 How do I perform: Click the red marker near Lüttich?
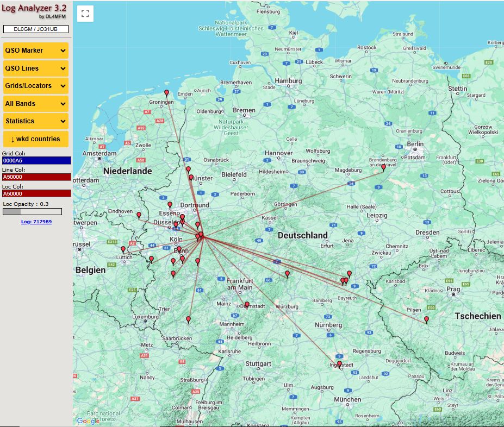coord(123,249)
